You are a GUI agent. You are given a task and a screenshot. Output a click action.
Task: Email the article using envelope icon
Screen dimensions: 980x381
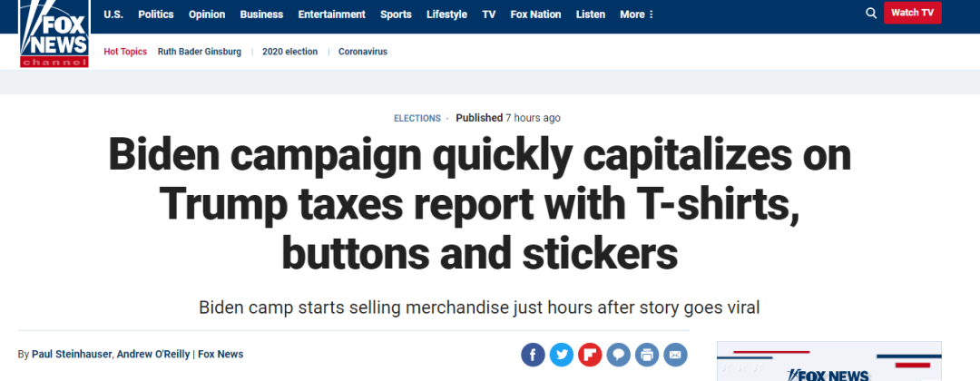coord(676,355)
